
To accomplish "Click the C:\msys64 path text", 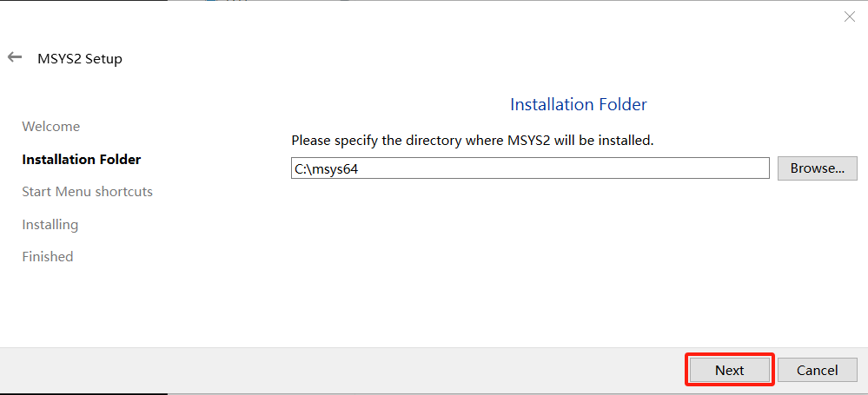I will pyautogui.click(x=327, y=170).
